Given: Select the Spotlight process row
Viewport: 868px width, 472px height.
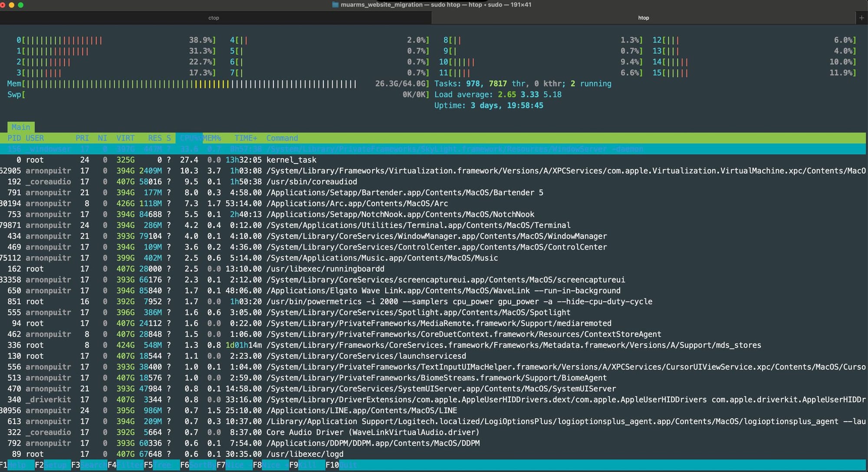Looking at the screenshot, I should coord(433,312).
